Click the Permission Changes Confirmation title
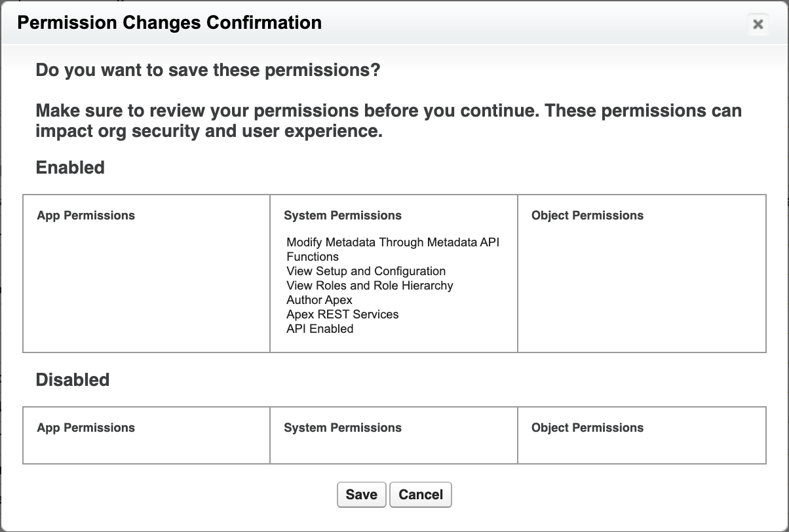The height and width of the screenshot is (532, 789). coord(169,23)
